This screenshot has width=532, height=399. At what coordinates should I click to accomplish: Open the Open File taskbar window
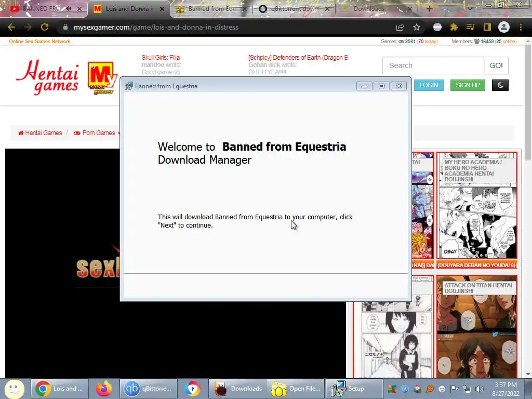296,389
